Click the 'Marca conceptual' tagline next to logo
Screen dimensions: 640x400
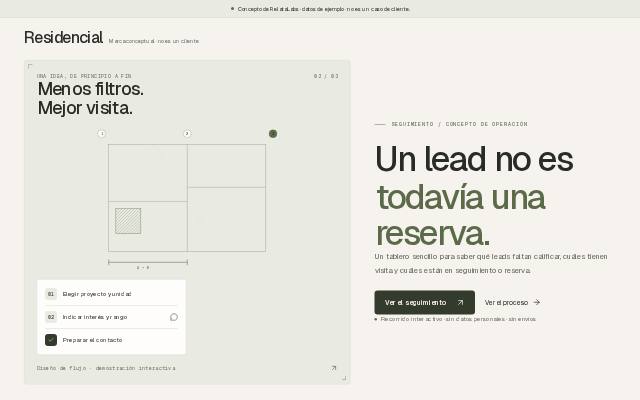pyautogui.click(x=154, y=41)
